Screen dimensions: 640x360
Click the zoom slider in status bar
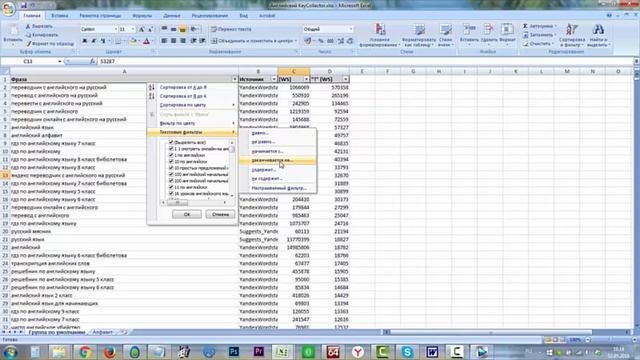tap(610, 340)
